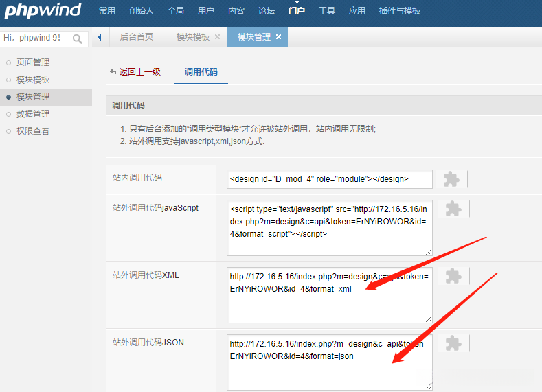
Task: Select the 调用代码 sub-tab
Action: pyautogui.click(x=201, y=72)
